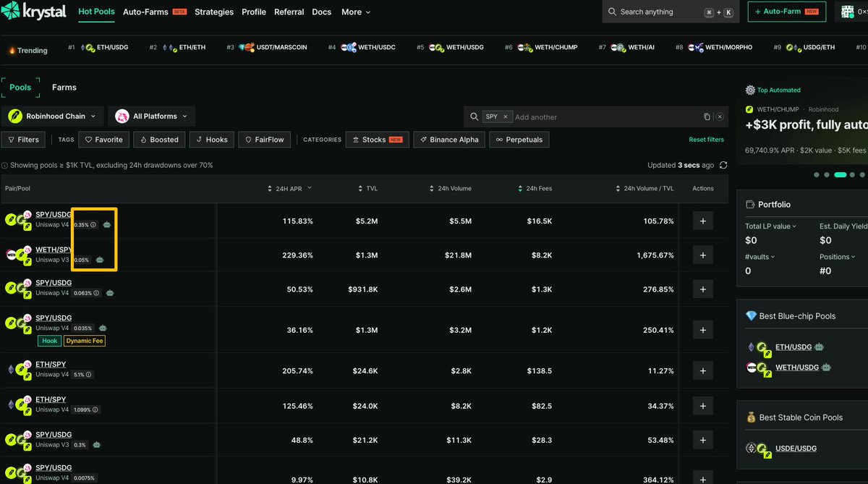Click the info icon beside Showing pools

click(x=5, y=166)
